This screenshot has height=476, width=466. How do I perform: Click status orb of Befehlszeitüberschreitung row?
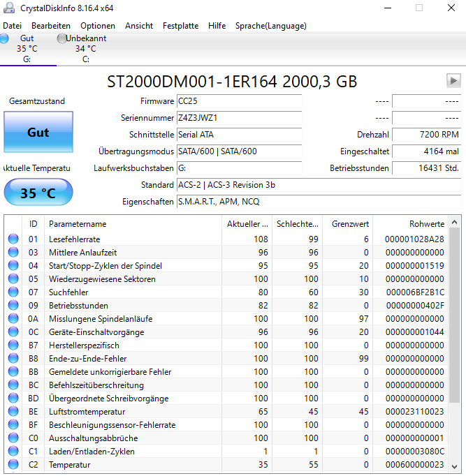[13, 385]
